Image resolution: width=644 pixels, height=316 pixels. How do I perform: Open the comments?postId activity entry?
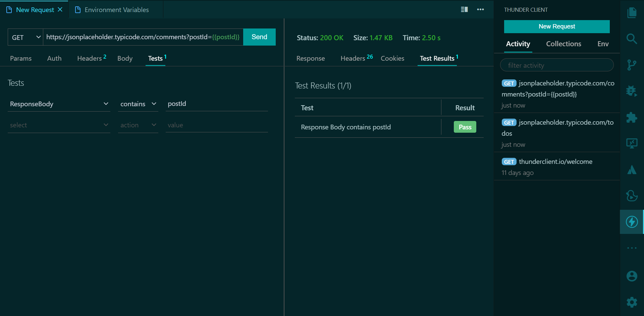(557, 94)
